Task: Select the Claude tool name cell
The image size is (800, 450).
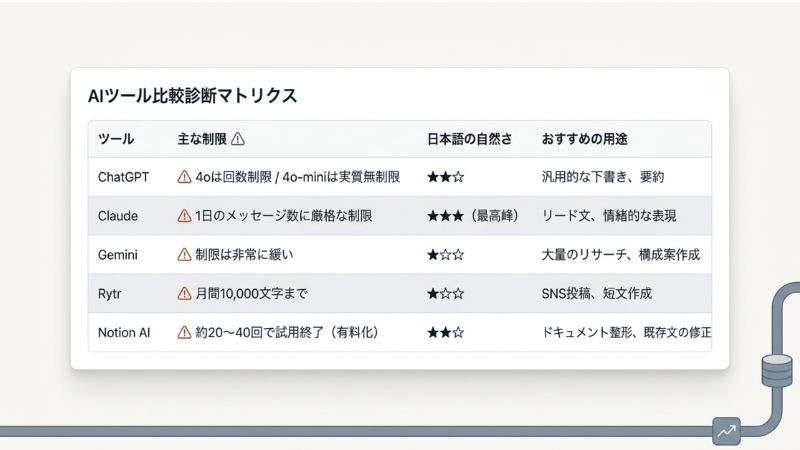Action: [118, 216]
